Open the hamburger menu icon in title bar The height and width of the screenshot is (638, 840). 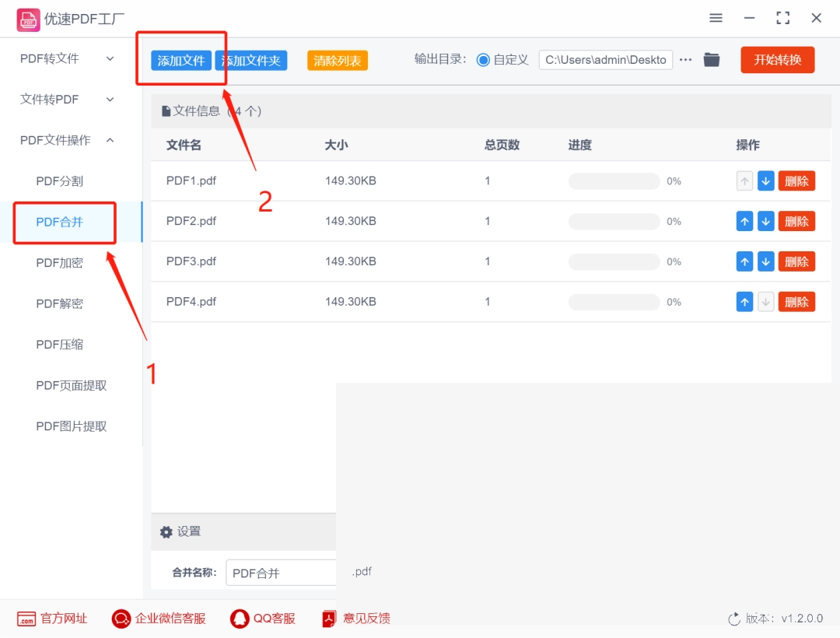[x=716, y=18]
